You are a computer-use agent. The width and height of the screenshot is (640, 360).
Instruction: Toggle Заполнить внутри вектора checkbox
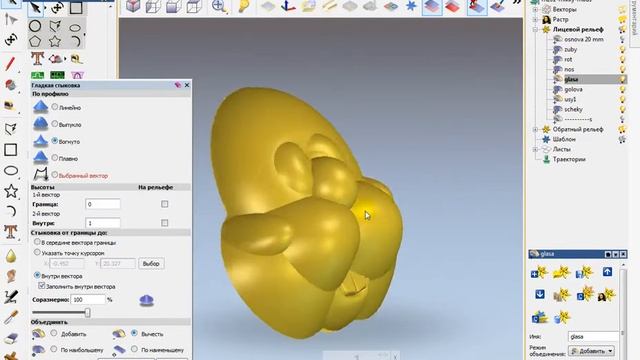point(42,286)
